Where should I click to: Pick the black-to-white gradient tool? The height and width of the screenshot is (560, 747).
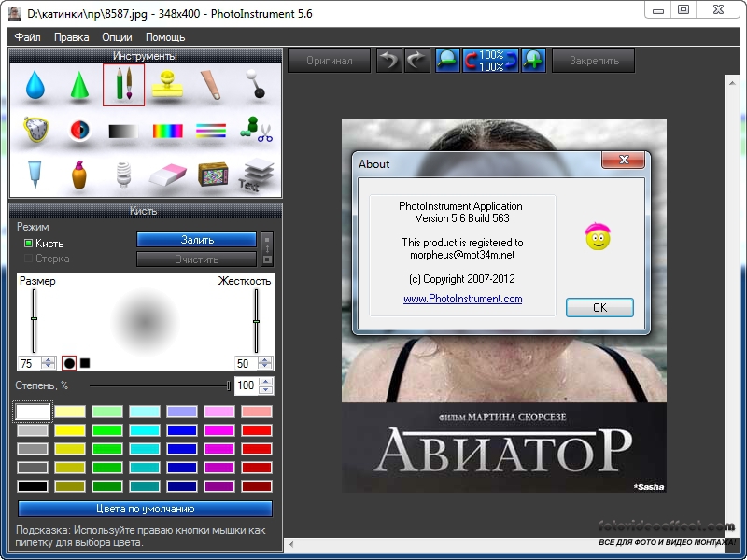point(123,131)
